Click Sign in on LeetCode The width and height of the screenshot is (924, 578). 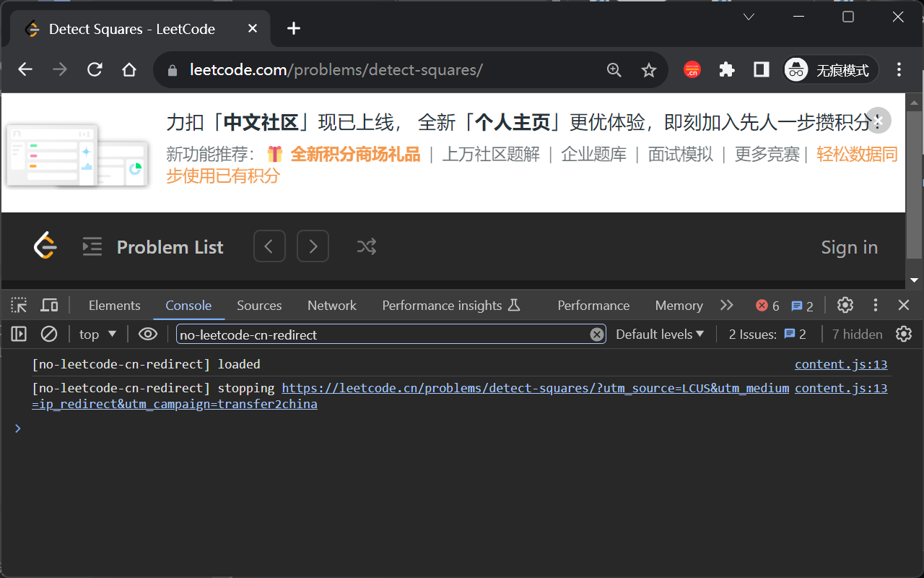click(849, 247)
